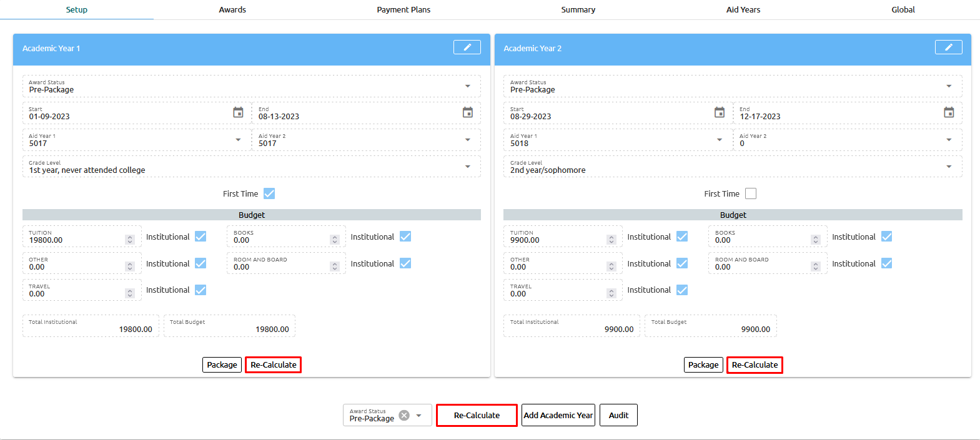
Task: Uncheck Institutional for Tuition in Academic Year 1
Action: tap(200, 237)
